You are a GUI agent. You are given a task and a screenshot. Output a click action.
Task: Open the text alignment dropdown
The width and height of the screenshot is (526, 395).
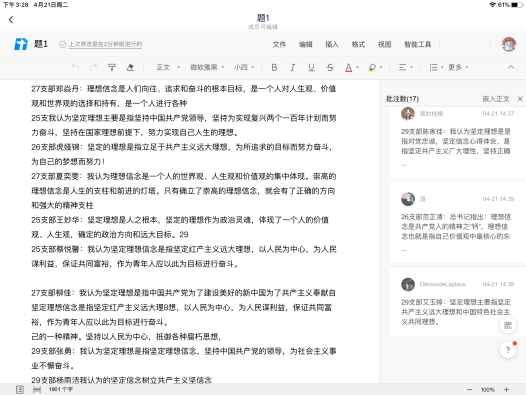(406, 67)
